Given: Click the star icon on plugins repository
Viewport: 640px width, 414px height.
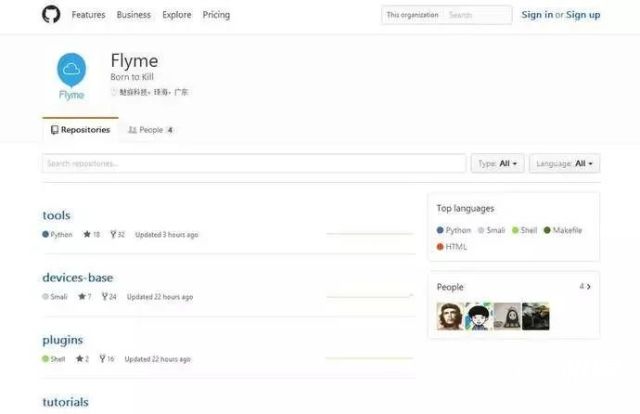Looking at the screenshot, I should [79, 359].
